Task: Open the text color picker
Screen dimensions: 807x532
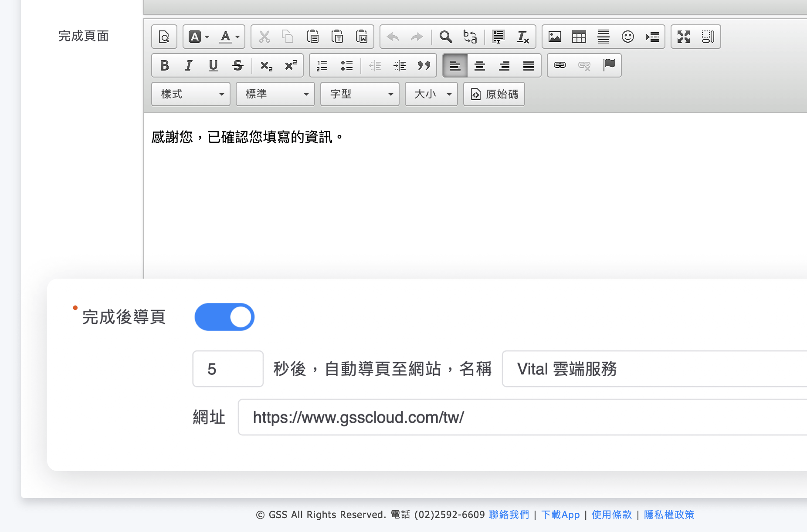Action: pyautogui.click(x=229, y=37)
